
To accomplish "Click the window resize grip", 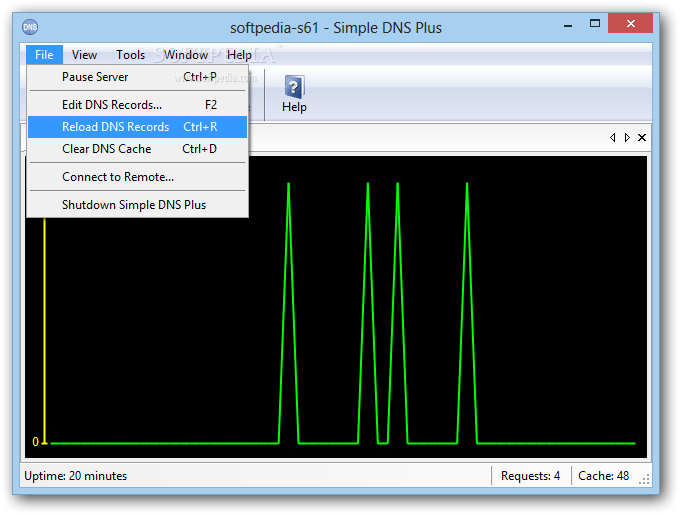I will pyautogui.click(x=644, y=479).
